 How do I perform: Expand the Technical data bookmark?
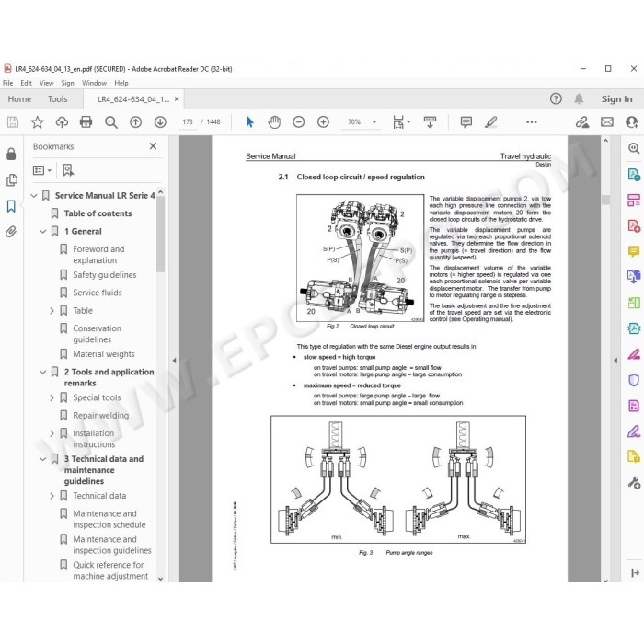click(52, 496)
